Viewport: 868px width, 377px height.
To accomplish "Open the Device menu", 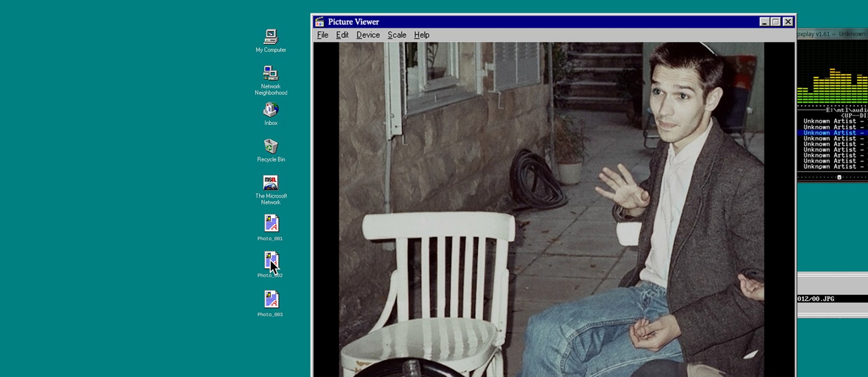I will [368, 35].
